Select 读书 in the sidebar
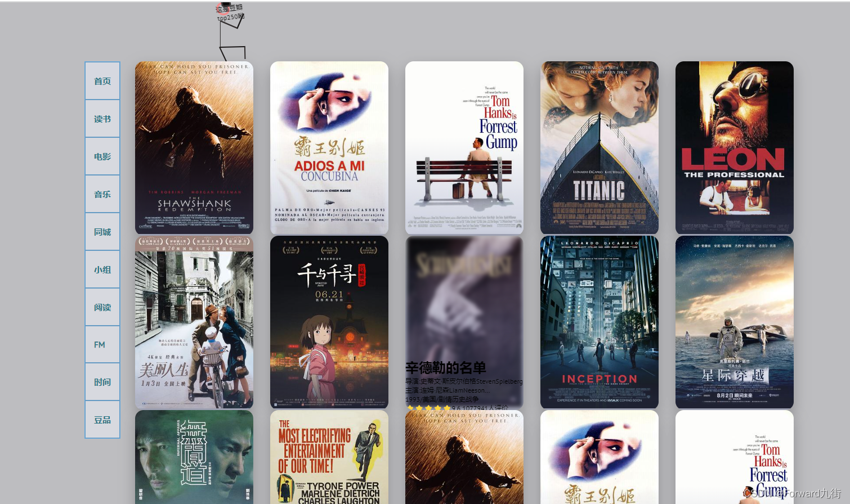This screenshot has width=850, height=504. click(x=102, y=119)
